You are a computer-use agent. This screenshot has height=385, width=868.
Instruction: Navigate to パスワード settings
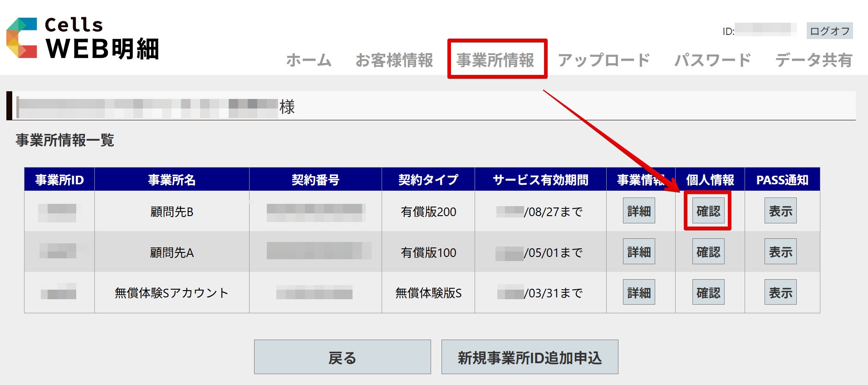[x=712, y=60]
